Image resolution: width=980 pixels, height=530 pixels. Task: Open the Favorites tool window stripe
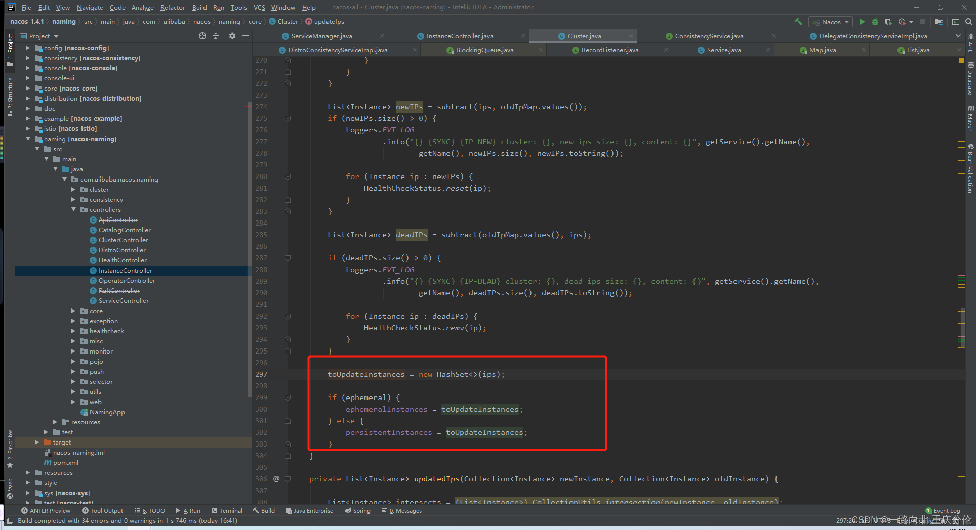(10, 449)
